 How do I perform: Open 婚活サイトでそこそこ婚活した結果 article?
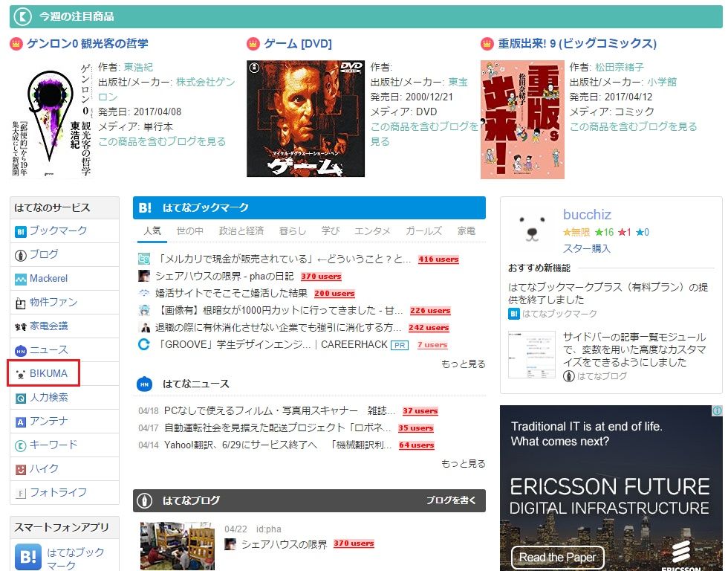point(231,293)
